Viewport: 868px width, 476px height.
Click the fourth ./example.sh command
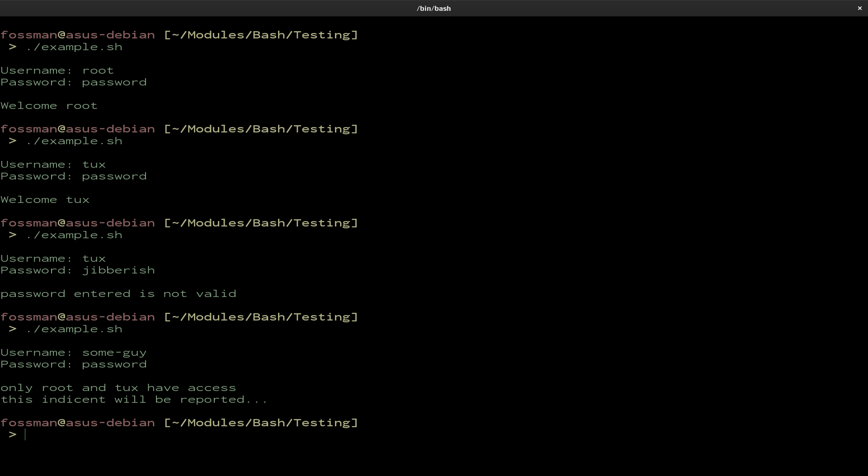pos(74,329)
